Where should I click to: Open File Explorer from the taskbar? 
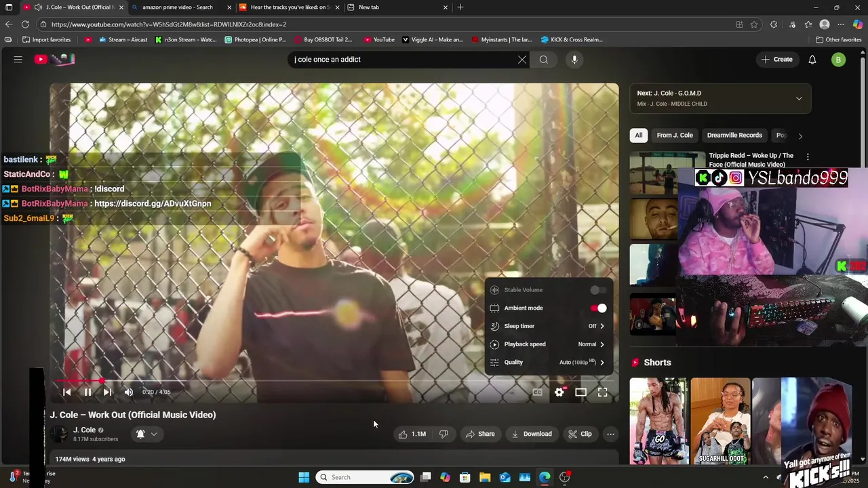point(485,477)
